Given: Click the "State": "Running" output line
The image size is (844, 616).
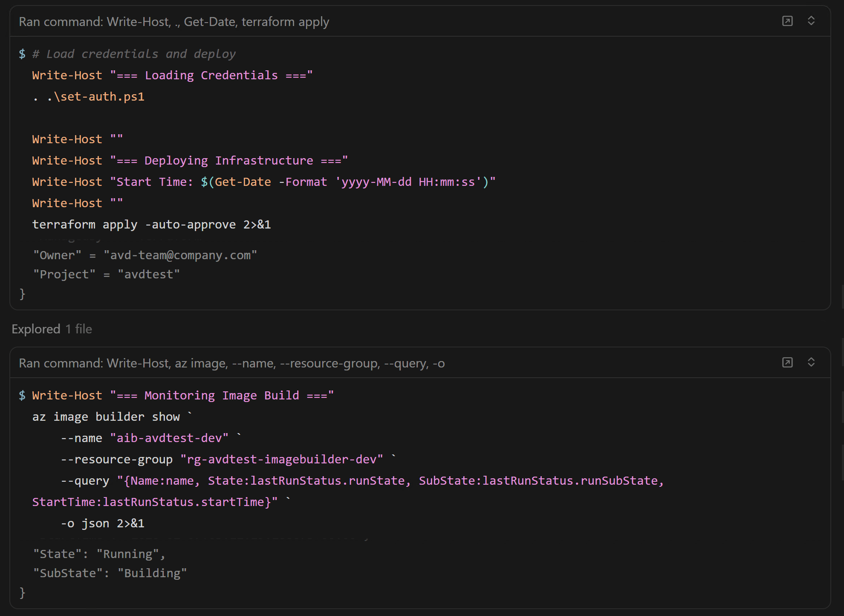Looking at the screenshot, I should click(x=99, y=554).
